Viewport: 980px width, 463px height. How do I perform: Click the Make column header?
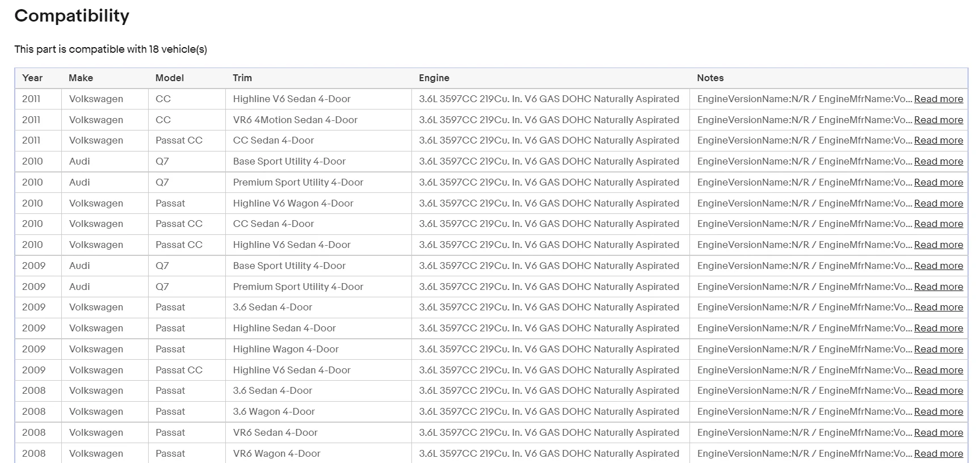[x=81, y=78]
